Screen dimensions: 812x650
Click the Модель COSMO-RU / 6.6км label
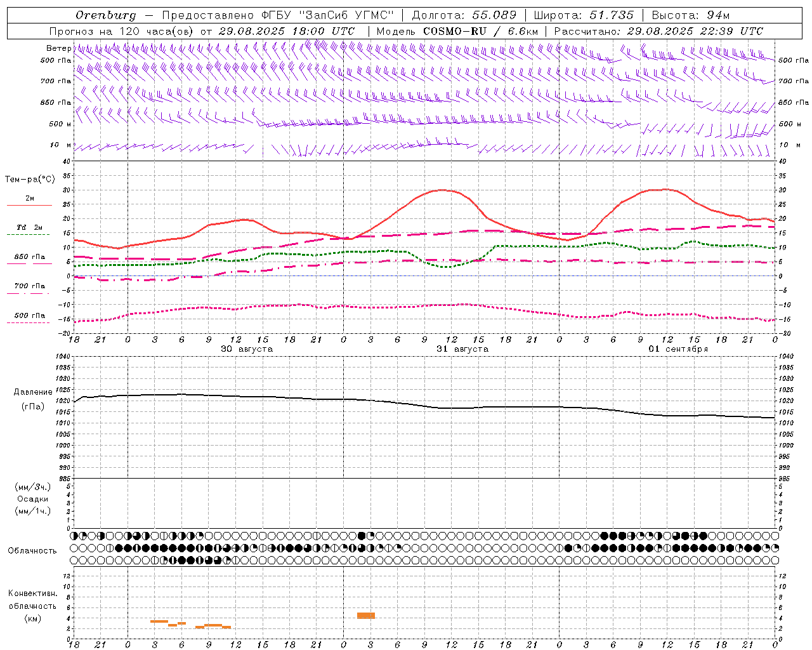tap(457, 31)
